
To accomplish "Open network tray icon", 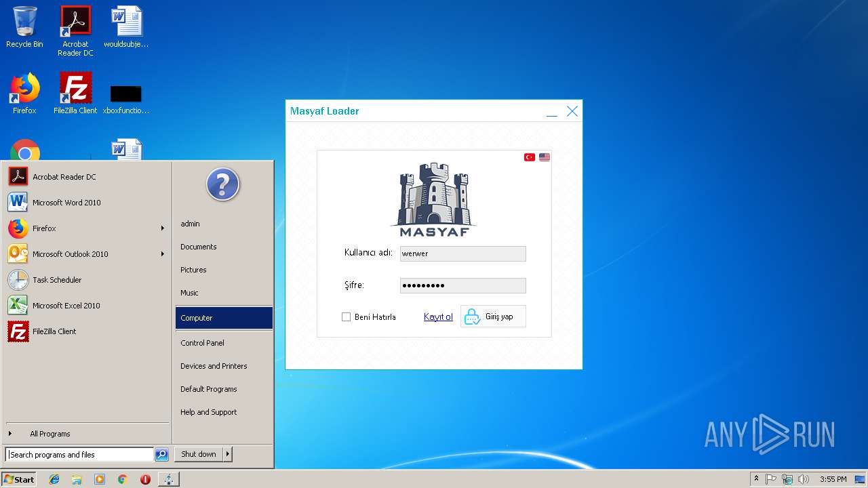I will 787,479.
